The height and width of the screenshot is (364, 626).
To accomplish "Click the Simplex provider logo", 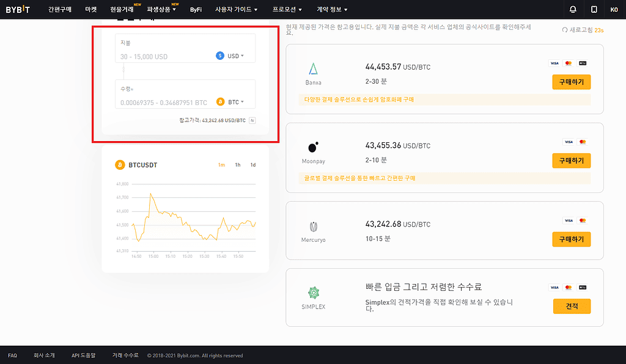I will [314, 293].
